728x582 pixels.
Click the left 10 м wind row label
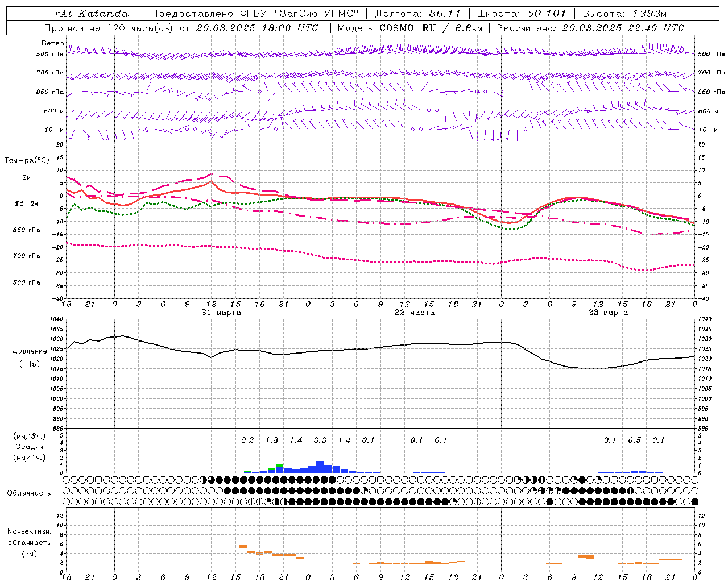pos(55,130)
